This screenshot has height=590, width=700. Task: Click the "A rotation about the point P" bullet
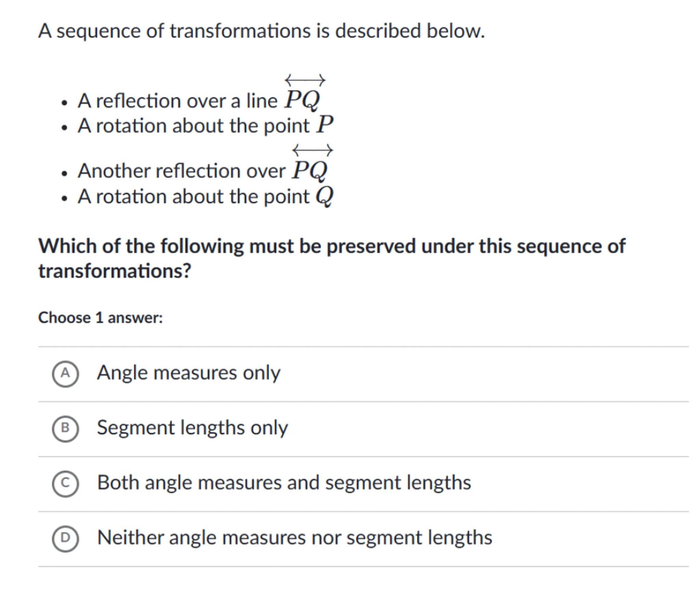pos(205,126)
